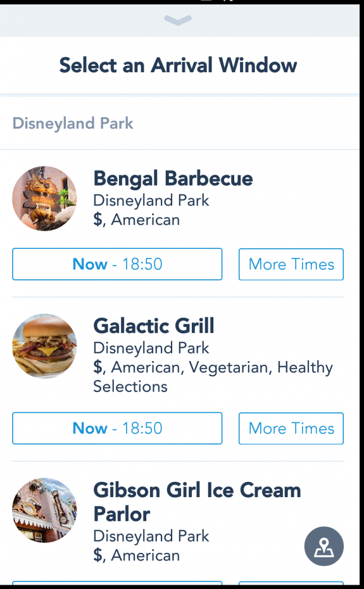The width and height of the screenshot is (364, 589).
Task: Open the map view floating icon
Action: point(324,546)
